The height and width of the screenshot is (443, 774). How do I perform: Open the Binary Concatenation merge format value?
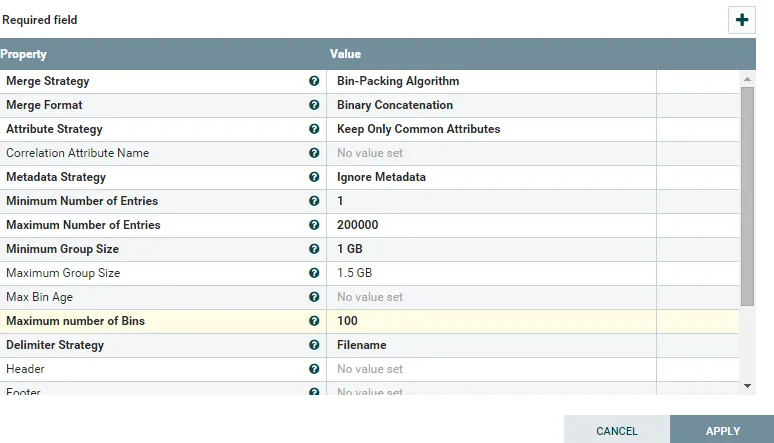pyautogui.click(x=395, y=105)
